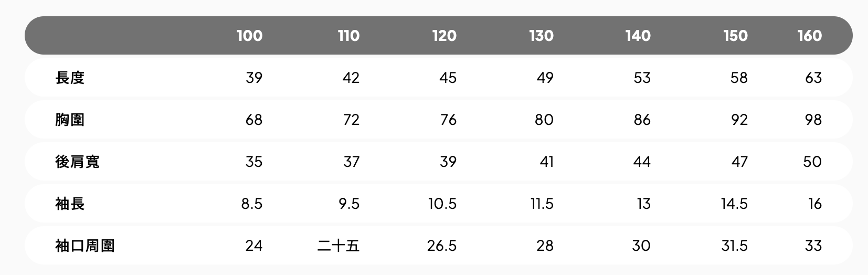Click the 袖口周圍 row label

click(x=84, y=246)
